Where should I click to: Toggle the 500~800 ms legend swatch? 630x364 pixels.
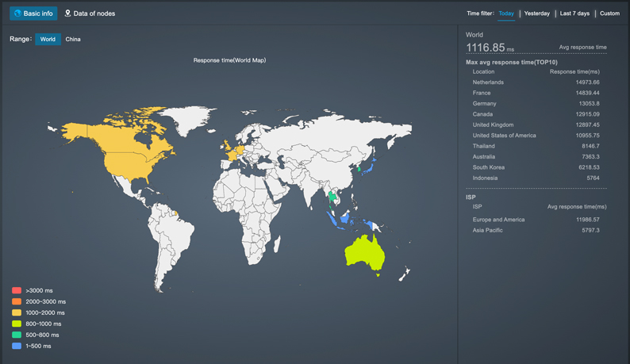17,335
